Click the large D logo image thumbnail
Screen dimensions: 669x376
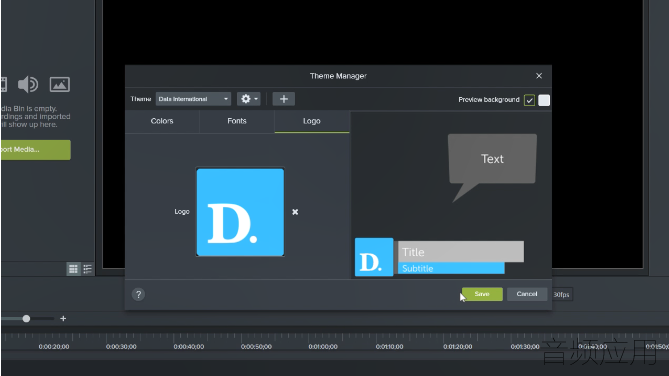(x=240, y=212)
